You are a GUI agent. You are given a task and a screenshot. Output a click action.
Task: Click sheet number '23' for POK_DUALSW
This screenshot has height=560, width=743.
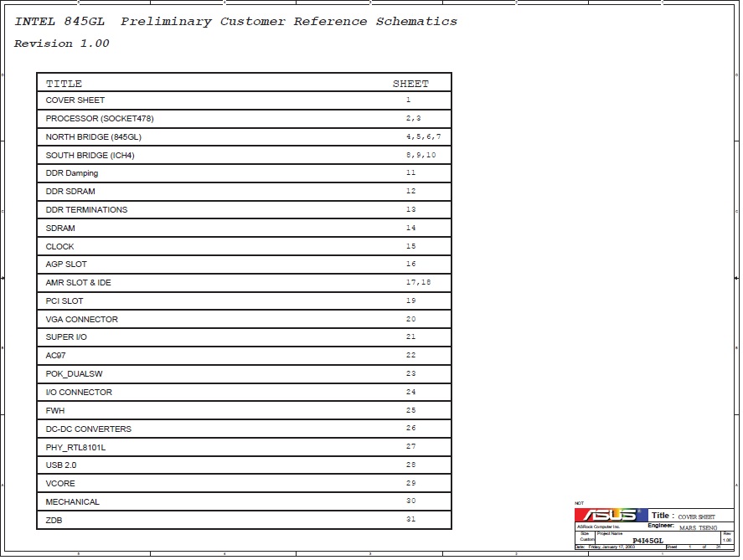pos(410,373)
